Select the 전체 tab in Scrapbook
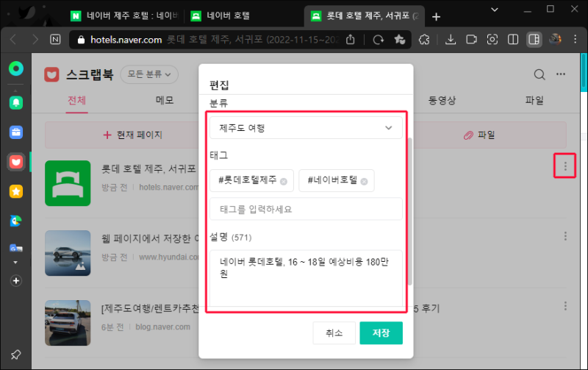Viewport: 588px width, 370px height. (77, 101)
